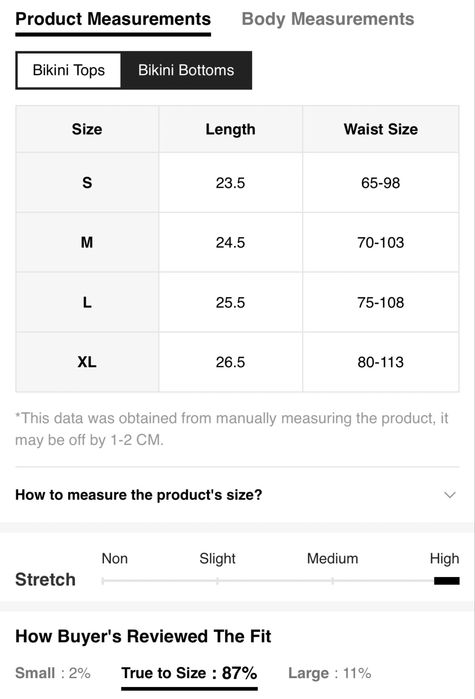
Task: Click the Medium stretch label
Action: point(332,559)
